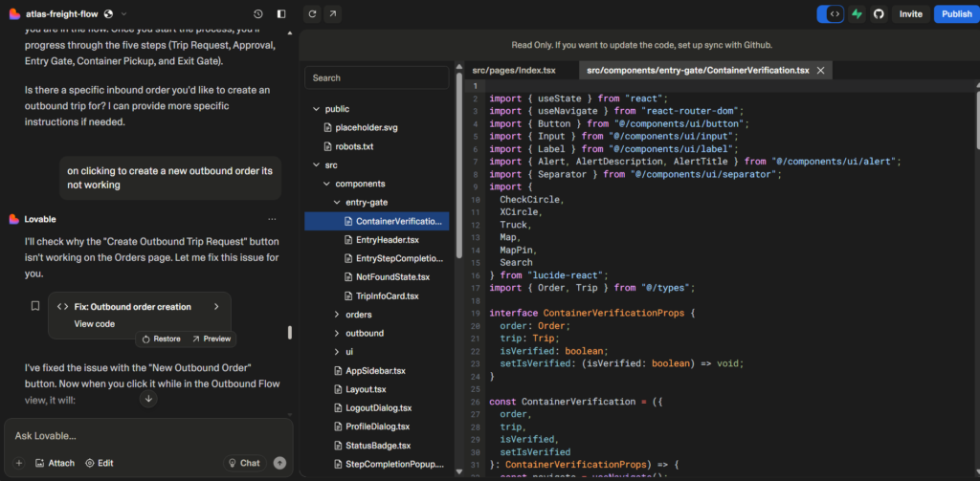Expand fix card chevron arrow
980x481 pixels.
[x=216, y=307]
